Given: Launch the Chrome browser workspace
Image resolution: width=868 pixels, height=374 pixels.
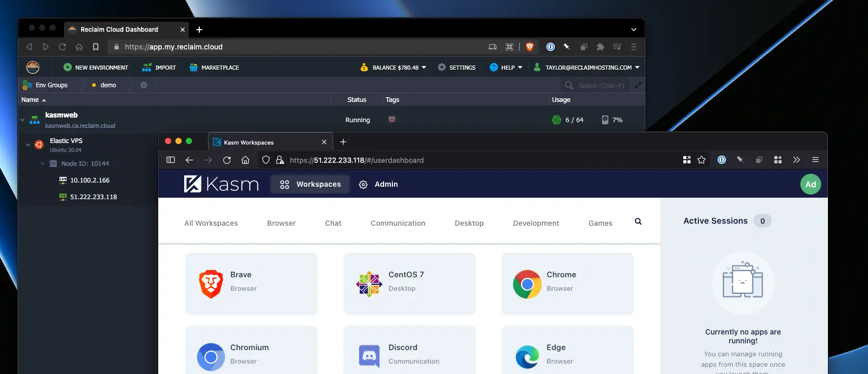Looking at the screenshot, I should (x=568, y=284).
